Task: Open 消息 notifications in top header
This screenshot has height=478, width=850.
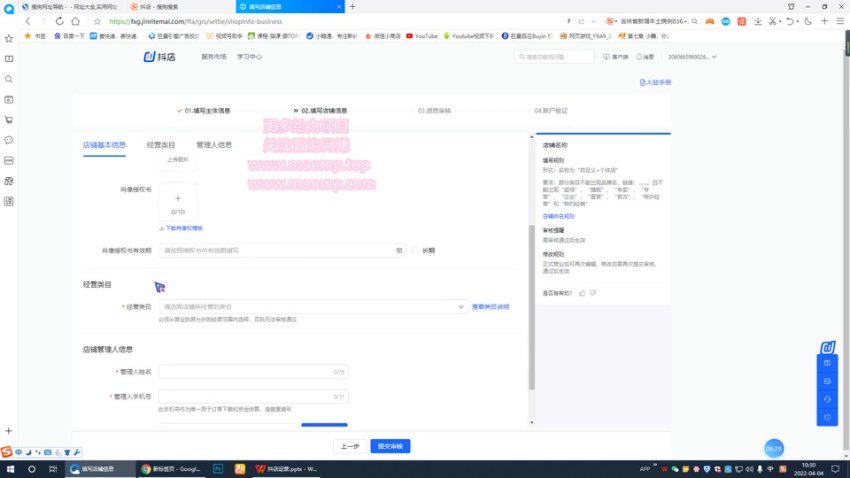Action: (x=645, y=57)
